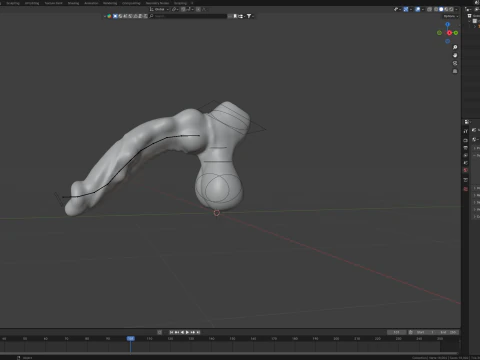Jump to the start frame of timeline
The width and height of the screenshot is (480, 360).
171,332
